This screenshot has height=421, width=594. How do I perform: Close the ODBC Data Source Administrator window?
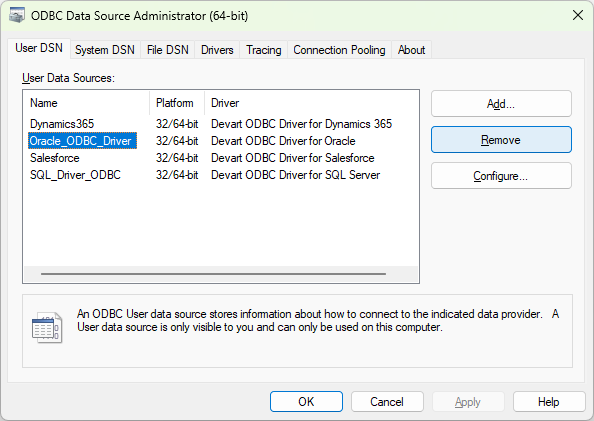578,16
